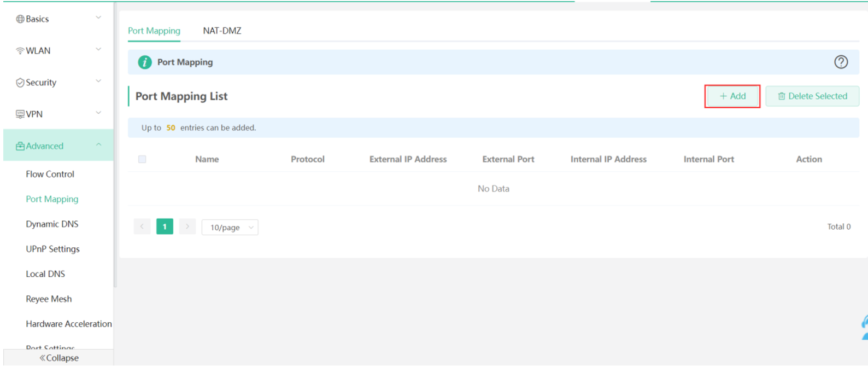Image resolution: width=868 pixels, height=366 pixels.
Task: Expand the WLAN menu chevron
Action: [98, 50]
